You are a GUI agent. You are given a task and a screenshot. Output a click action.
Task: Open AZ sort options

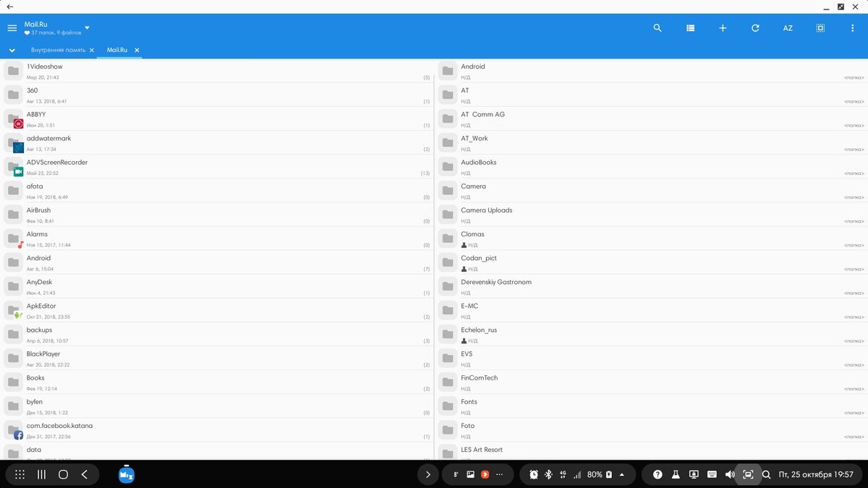tap(788, 28)
